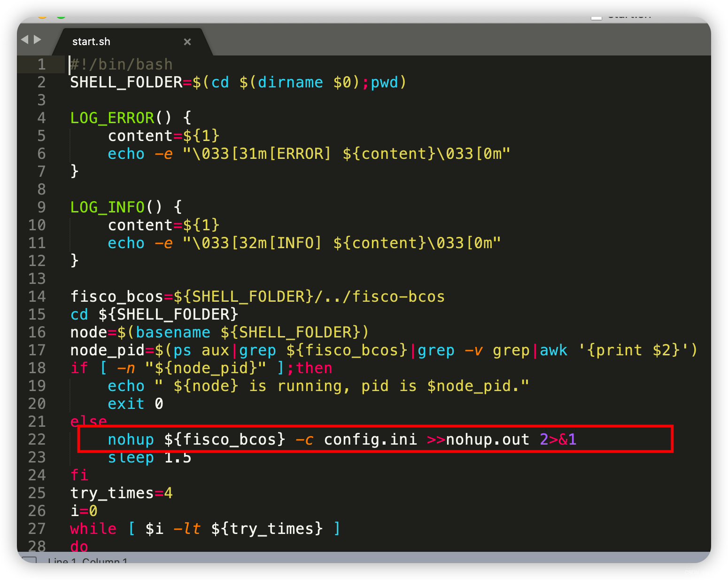Screen dimensions: 728x580
Task: Click SHELL_FOLDER variable on line 2
Action: [x=126, y=82]
